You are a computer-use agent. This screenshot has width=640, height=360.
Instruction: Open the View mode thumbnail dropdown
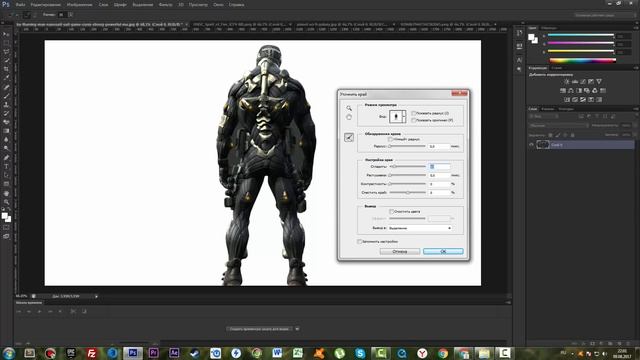tap(398, 117)
